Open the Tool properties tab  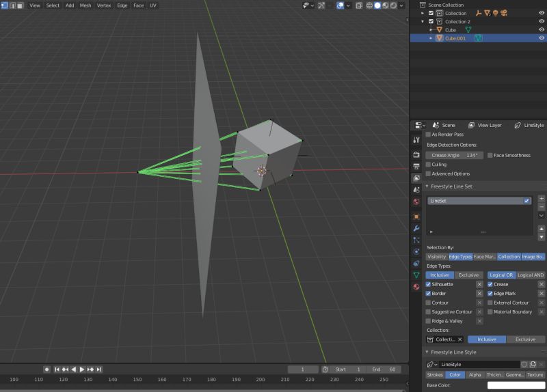point(416,140)
